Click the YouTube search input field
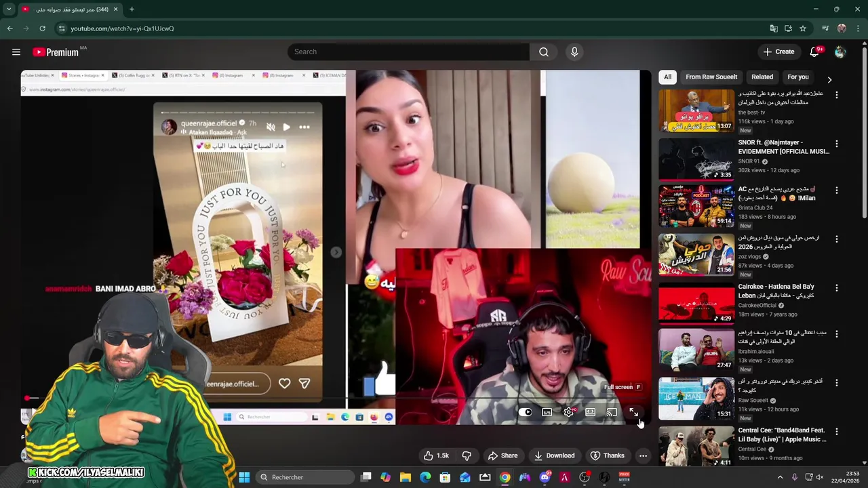Image resolution: width=868 pixels, height=488 pixels. pos(408,52)
